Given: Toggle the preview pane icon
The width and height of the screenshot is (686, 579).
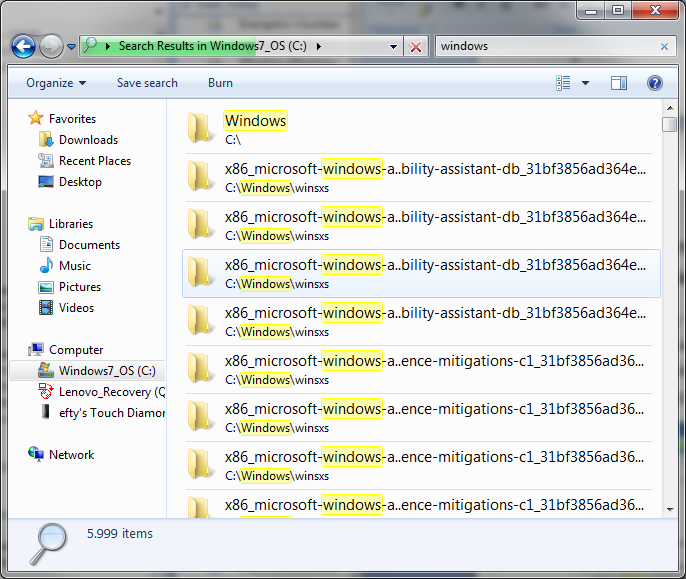Looking at the screenshot, I should click(619, 83).
